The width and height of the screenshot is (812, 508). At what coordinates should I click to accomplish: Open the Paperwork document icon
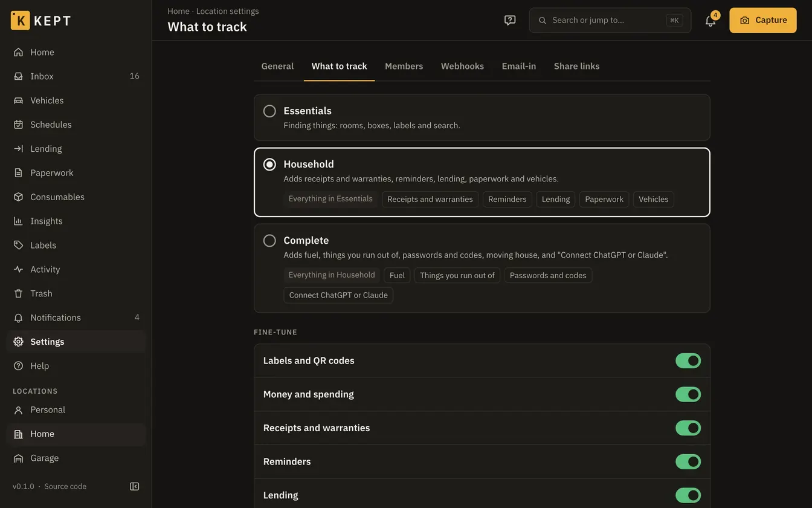(18, 173)
